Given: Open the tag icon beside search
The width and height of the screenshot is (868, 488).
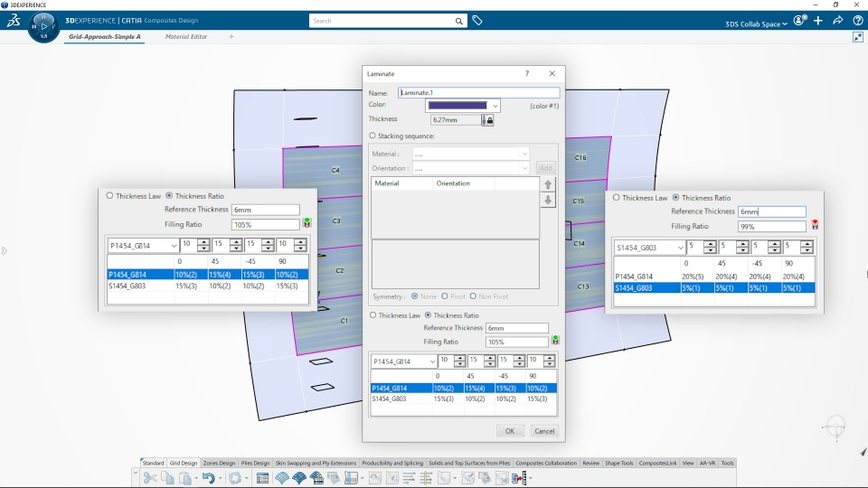Looking at the screenshot, I should point(477,21).
